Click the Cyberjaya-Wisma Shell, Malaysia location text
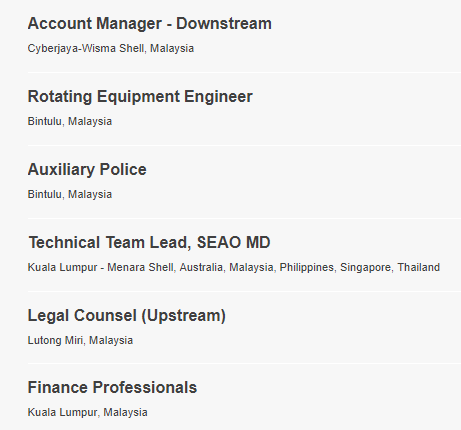The height and width of the screenshot is (430, 461). (111, 48)
